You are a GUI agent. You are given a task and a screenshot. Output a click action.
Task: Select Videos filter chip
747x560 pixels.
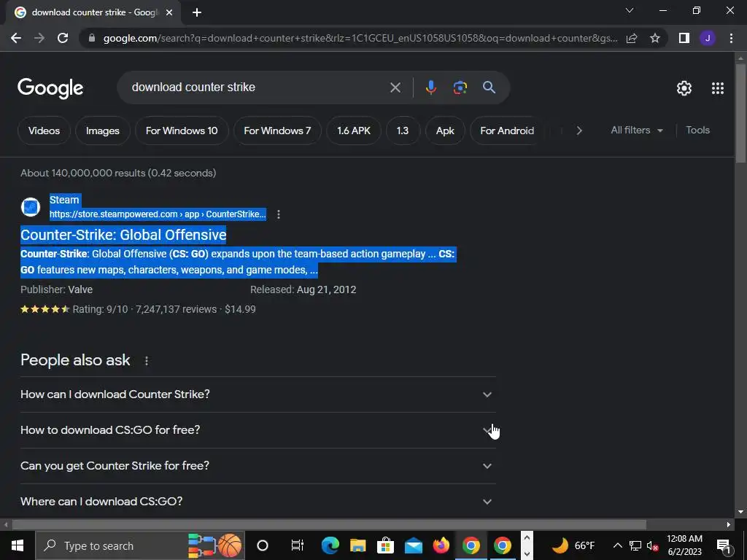click(x=44, y=131)
